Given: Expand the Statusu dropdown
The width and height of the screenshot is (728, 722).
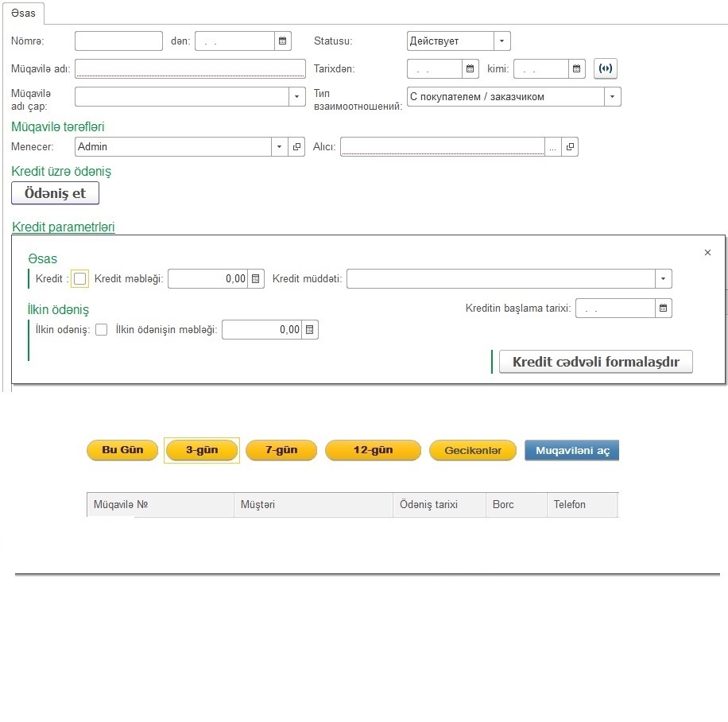Looking at the screenshot, I should (x=501, y=41).
